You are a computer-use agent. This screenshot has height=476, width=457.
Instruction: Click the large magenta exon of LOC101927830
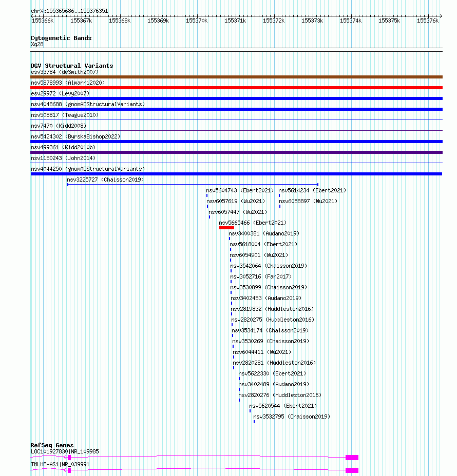tap(352, 458)
